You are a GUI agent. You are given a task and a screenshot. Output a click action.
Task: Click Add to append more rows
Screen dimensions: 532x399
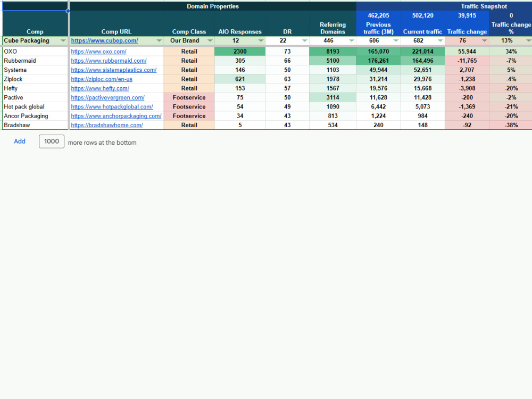[x=20, y=141]
